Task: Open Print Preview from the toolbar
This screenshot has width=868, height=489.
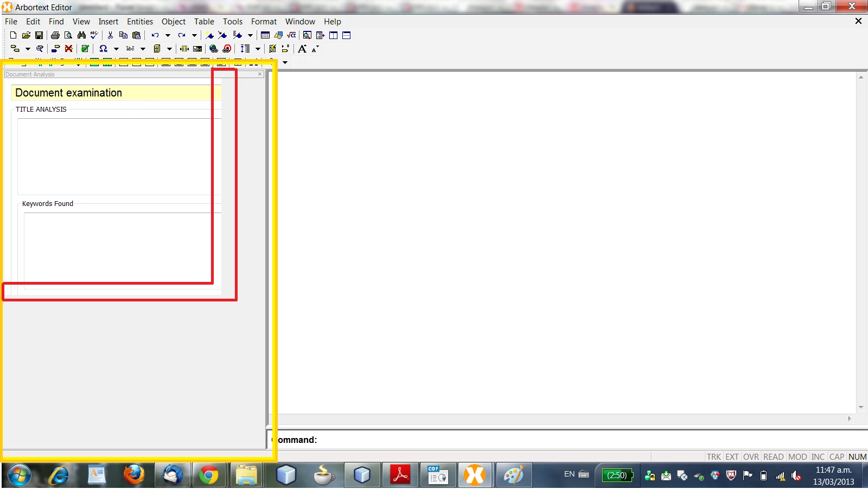Action: 68,35
